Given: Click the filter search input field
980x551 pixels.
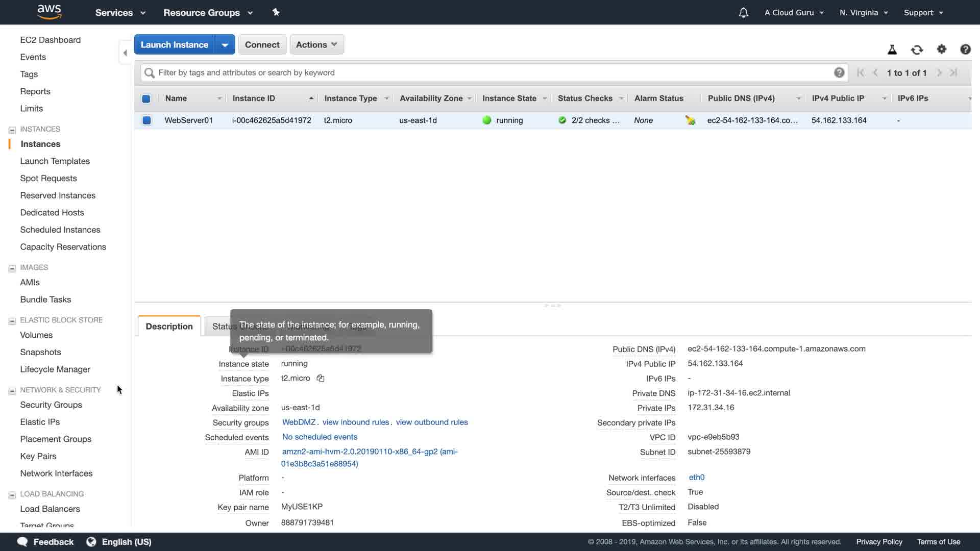Looking at the screenshot, I should (490, 72).
